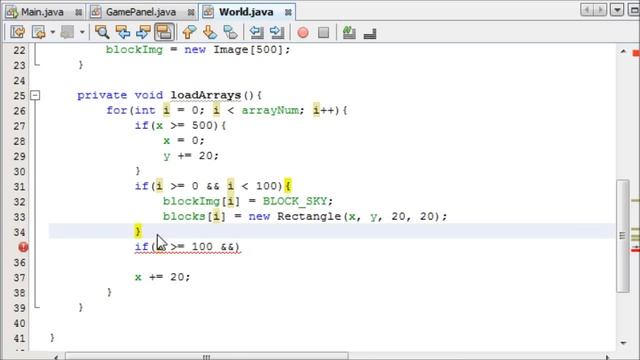The width and height of the screenshot is (640, 360).
Task: Close the Main.java tab
Action: pyautogui.click(x=78, y=13)
